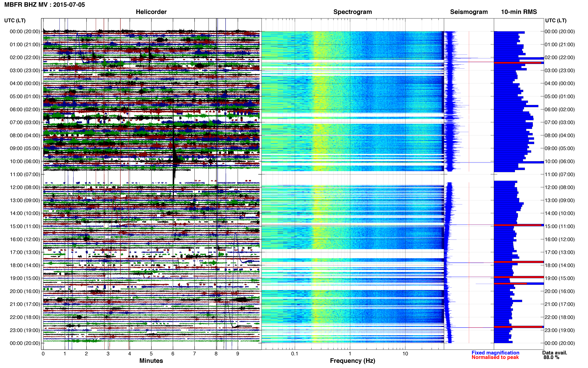Click left time label '02:00 (22:00)'
Viewport: 588px width, 368px height.
(25, 57)
